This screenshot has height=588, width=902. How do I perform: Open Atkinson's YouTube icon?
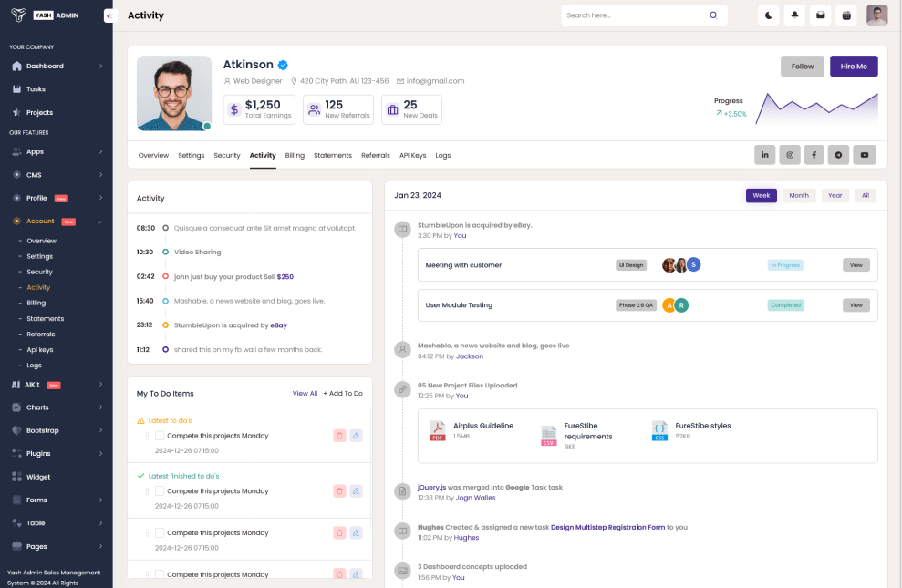point(864,155)
